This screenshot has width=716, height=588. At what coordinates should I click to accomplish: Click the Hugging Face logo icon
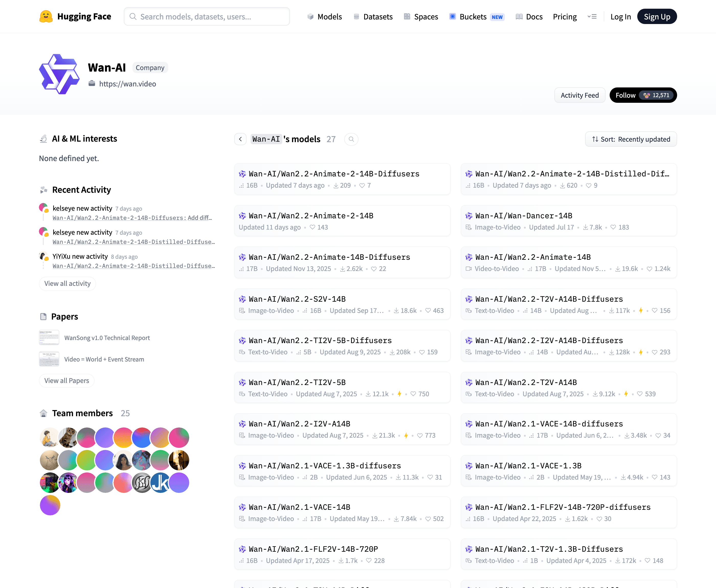click(46, 17)
